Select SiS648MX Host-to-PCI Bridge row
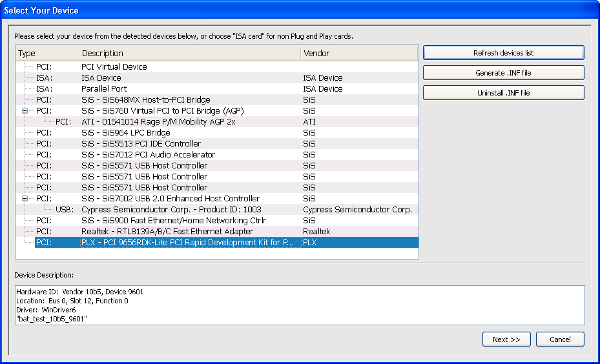Image resolution: width=600 pixels, height=364 pixels. pyautogui.click(x=217, y=100)
